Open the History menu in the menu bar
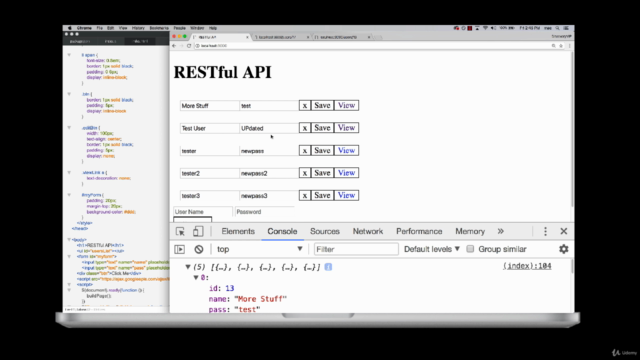This screenshot has height=360, width=640. [x=138, y=28]
